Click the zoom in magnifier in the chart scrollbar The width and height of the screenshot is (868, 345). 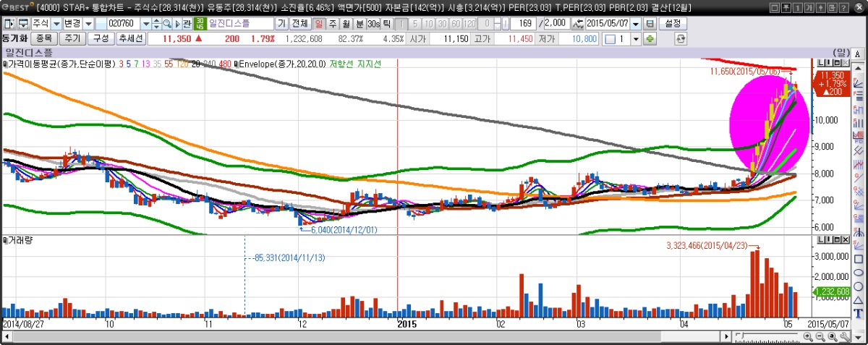tap(808, 337)
